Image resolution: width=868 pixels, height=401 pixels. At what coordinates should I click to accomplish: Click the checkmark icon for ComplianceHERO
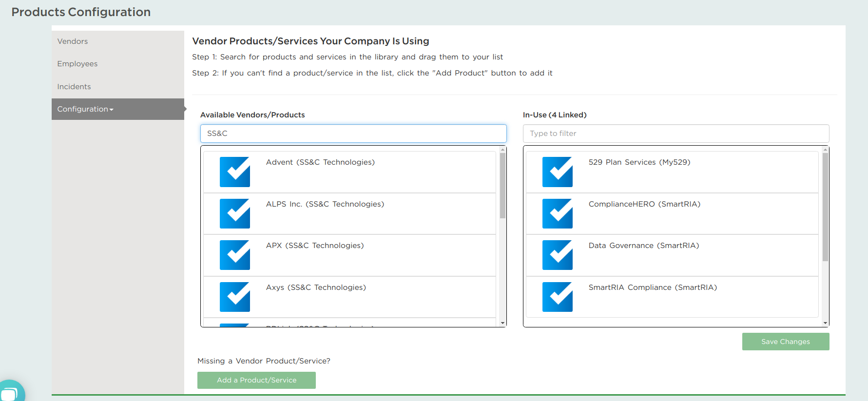(558, 213)
